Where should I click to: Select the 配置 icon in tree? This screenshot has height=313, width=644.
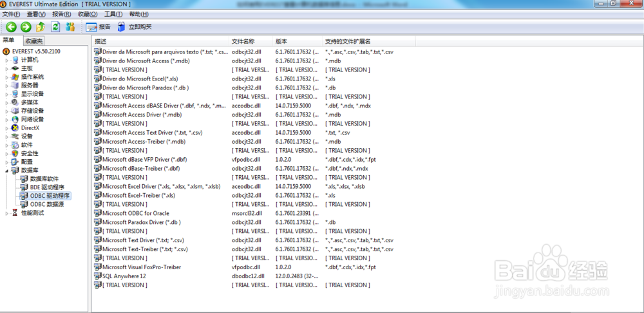pyautogui.click(x=15, y=162)
